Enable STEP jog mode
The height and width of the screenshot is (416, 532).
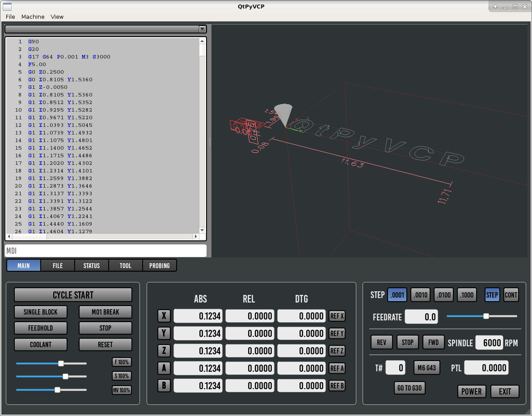point(492,295)
